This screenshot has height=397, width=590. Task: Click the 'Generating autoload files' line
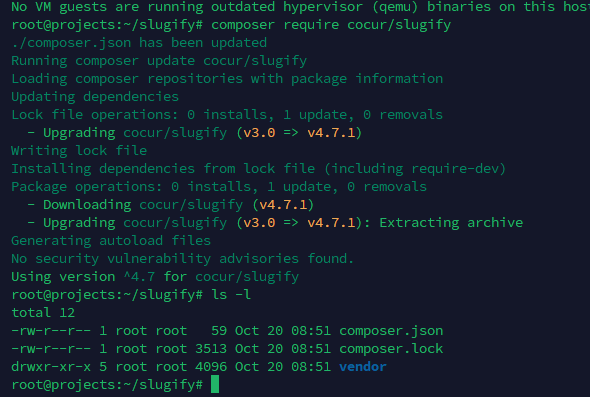click(x=111, y=240)
